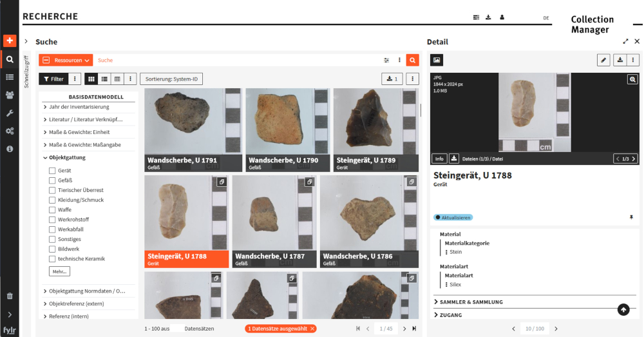Switch results to list view
Image resolution: width=644 pixels, height=337 pixels.
[104, 79]
